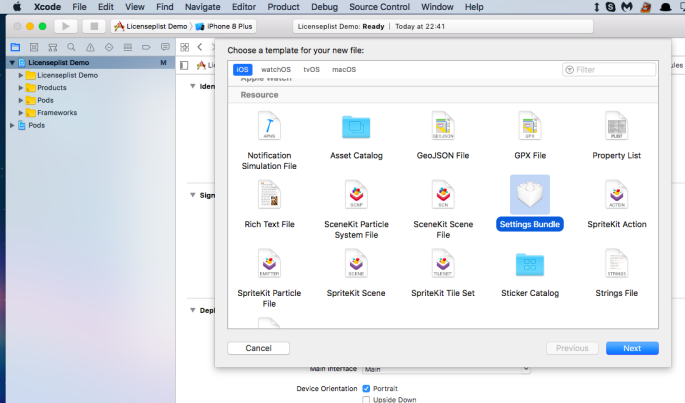Go back in editor history
The width and height of the screenshot is (685, 403).
pos(200,47)
